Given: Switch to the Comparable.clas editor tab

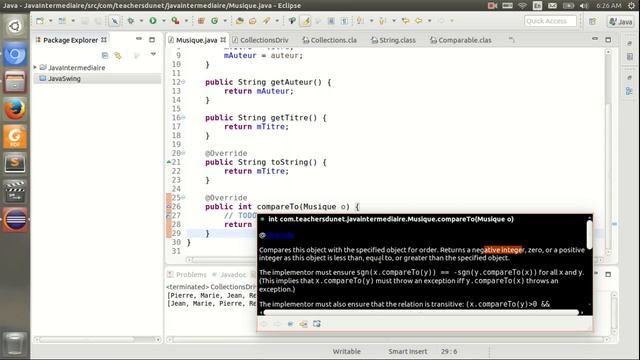Looking at the screenshot, I should pos(461,40).
